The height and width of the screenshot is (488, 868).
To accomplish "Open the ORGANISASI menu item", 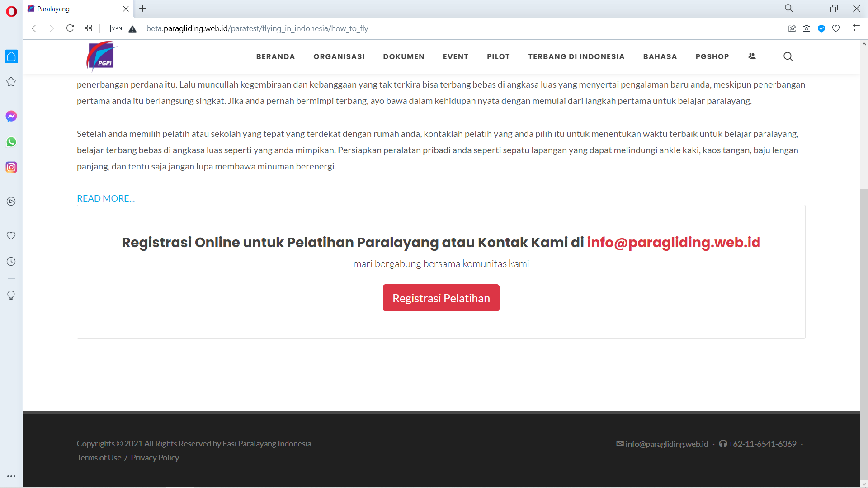I will coord(339,56).
